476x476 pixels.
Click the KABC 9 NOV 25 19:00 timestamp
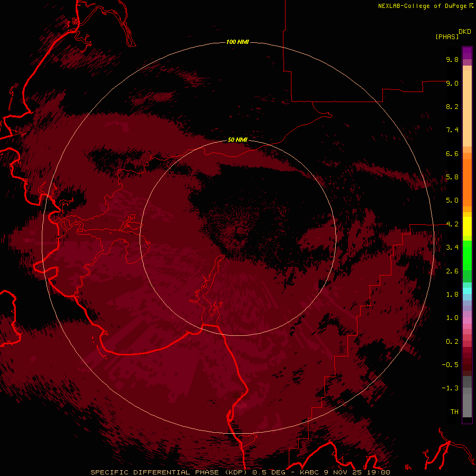coord(345,472)
